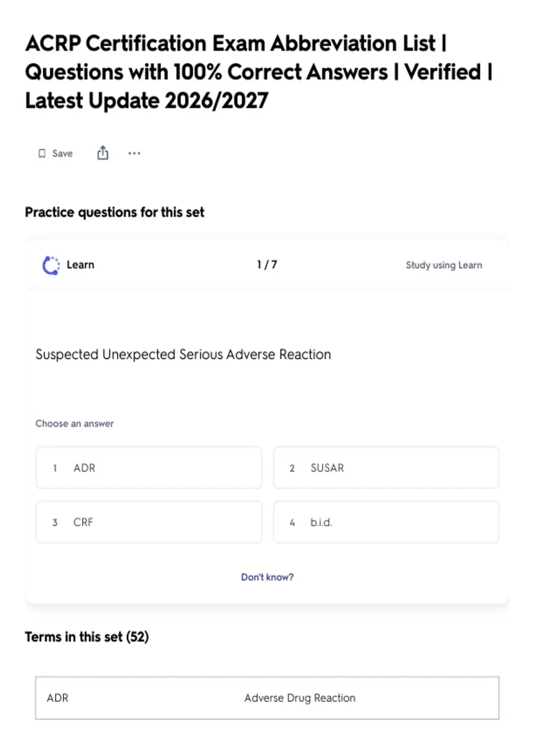Choose answer 4 b.i.d.
The width and height of the screenshot is (534, 756).
coord(386,522)
